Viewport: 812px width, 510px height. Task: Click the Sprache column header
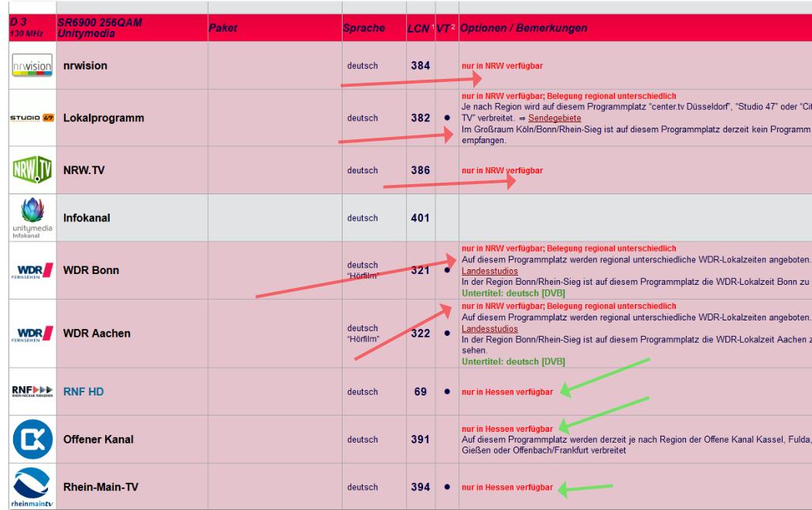coord(363,29)
